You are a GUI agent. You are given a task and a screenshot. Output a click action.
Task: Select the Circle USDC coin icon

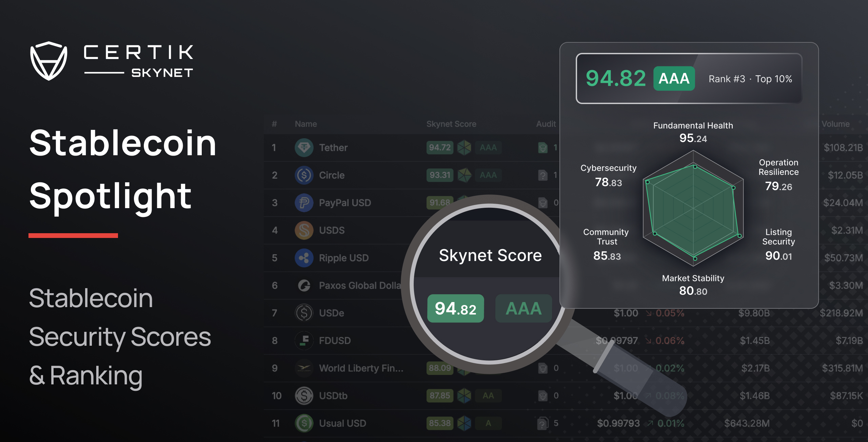[x=304, y=175]
